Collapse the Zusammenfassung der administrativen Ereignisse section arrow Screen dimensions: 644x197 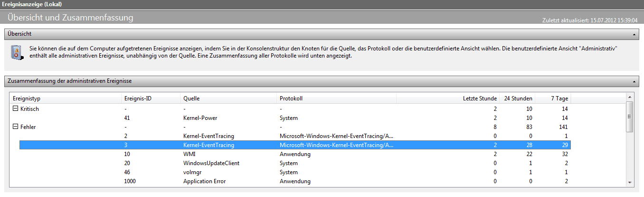click(x=634, y=82)
